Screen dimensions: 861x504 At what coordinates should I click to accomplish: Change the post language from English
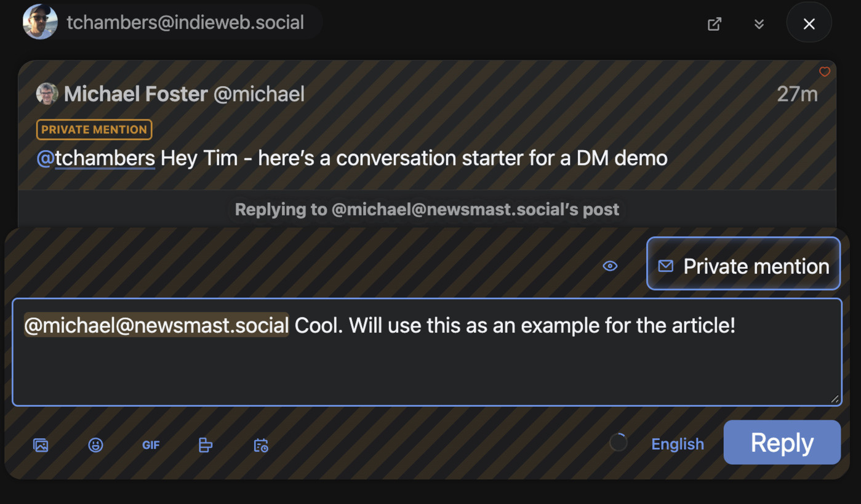pos(678,444)
